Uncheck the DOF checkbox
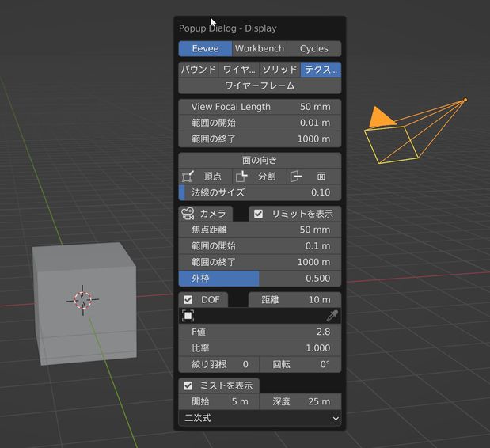This screenshot has width=490, height=448. pos(188,300)
